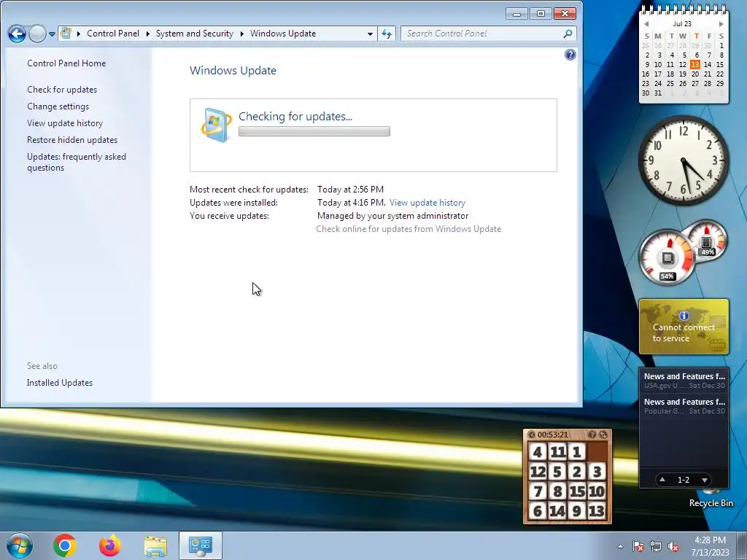The image size is (747, 560).
Task: Click the Windows Update shield icon
Action: click(x=216, y=125)
